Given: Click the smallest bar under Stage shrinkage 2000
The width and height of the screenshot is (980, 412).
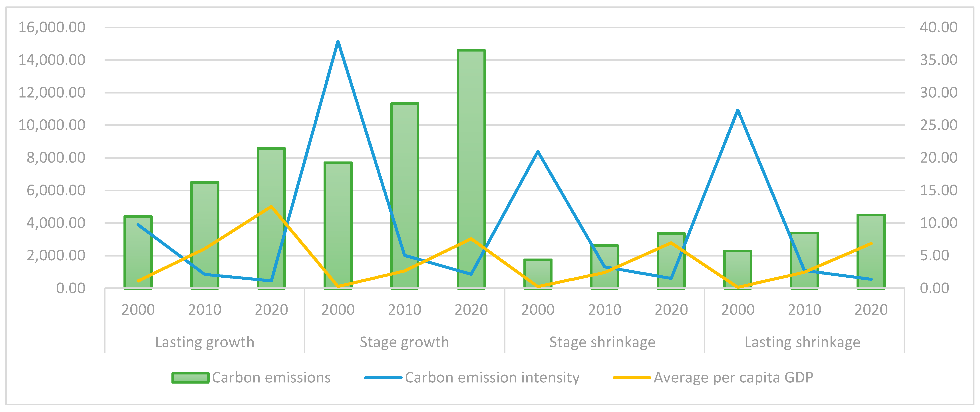Looking at the screenshot, I should 538,274.
